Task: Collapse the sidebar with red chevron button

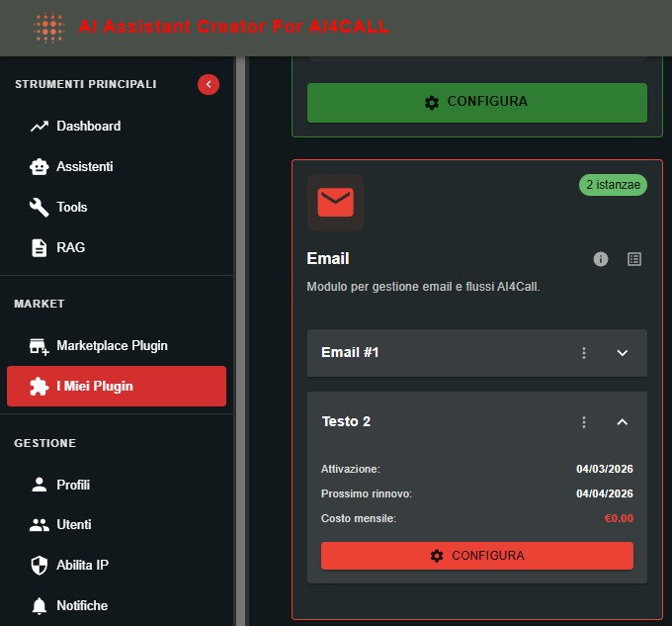Action: [x=209, y=84]
